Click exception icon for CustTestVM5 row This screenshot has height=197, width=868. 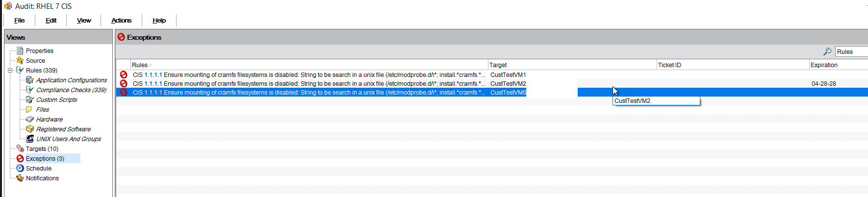pyautogui.click(x=124, y=92)
